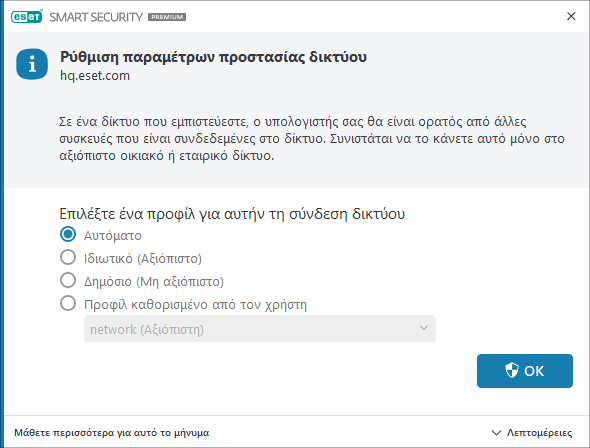Click the SMART SECURITY product title
The width and height of the screenshot is (590, 448).
(x=96, y=17)
